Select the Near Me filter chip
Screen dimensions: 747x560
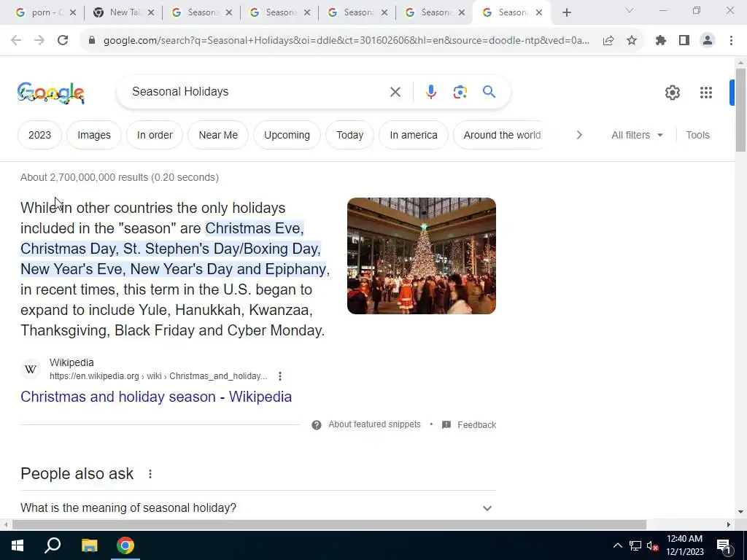[218, 135]
